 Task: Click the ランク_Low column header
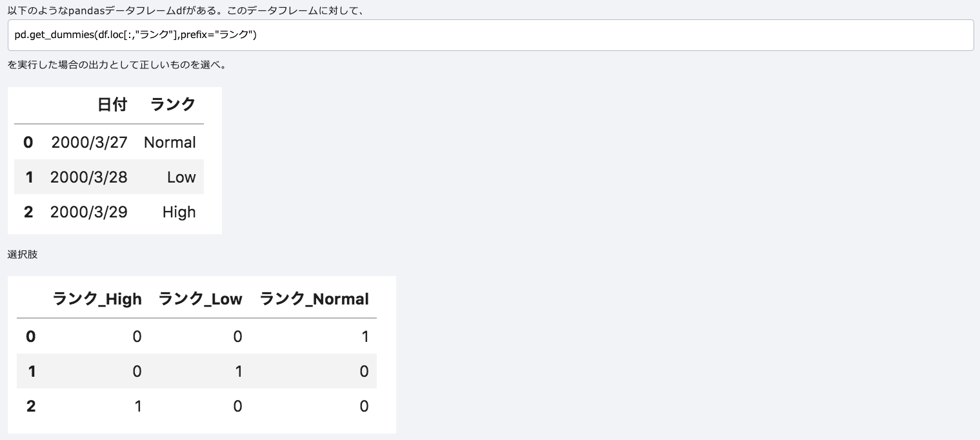pos(200,299)
